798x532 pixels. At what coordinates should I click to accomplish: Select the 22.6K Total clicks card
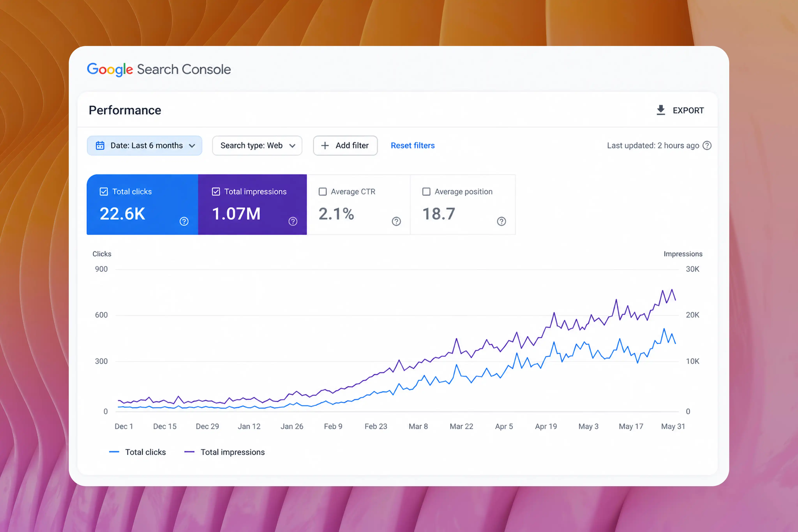[142, 205]
